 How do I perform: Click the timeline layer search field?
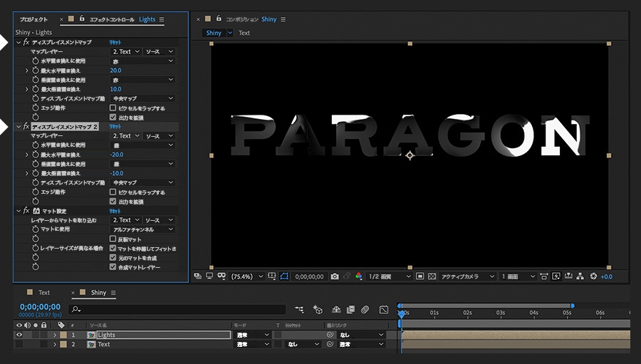point(177,310)
